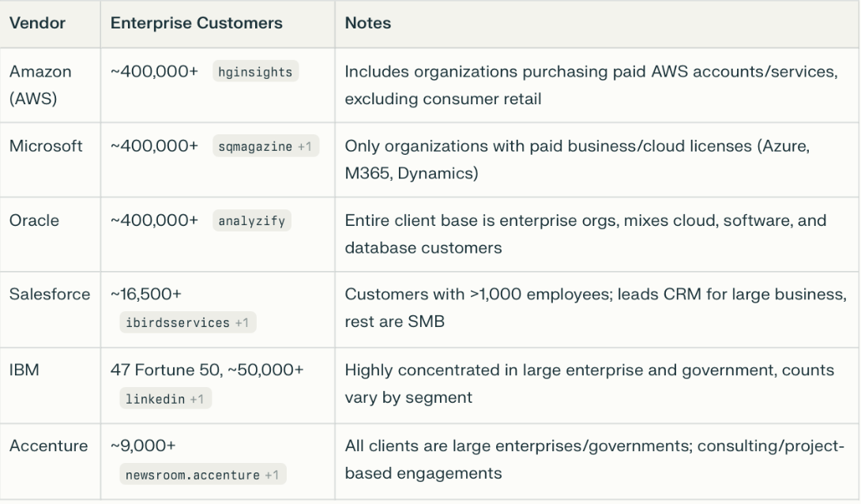Viewport: 861px width, 504px height.
Task: Click the Enterprise Customers column header
Action: pyautogui.click(x=197, y=23)
